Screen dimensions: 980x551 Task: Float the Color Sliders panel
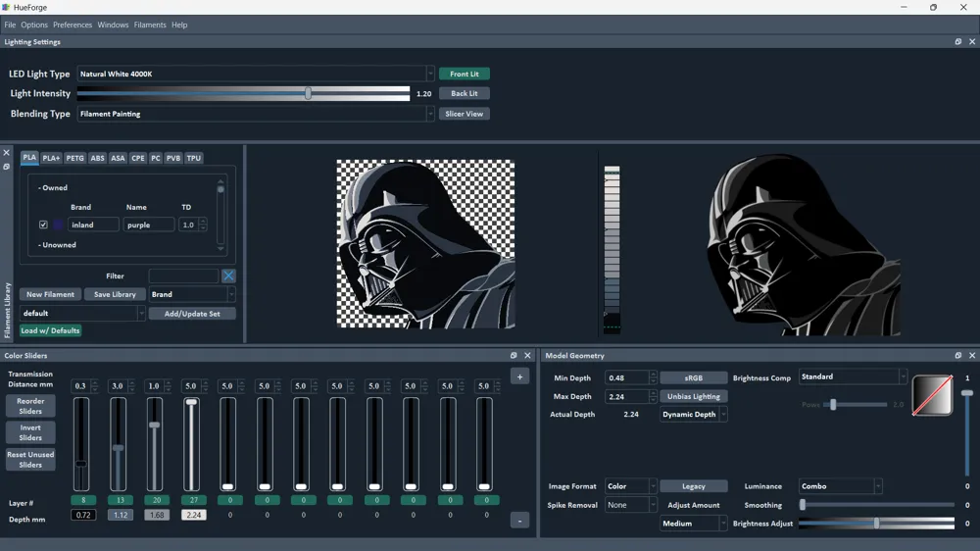514,355
